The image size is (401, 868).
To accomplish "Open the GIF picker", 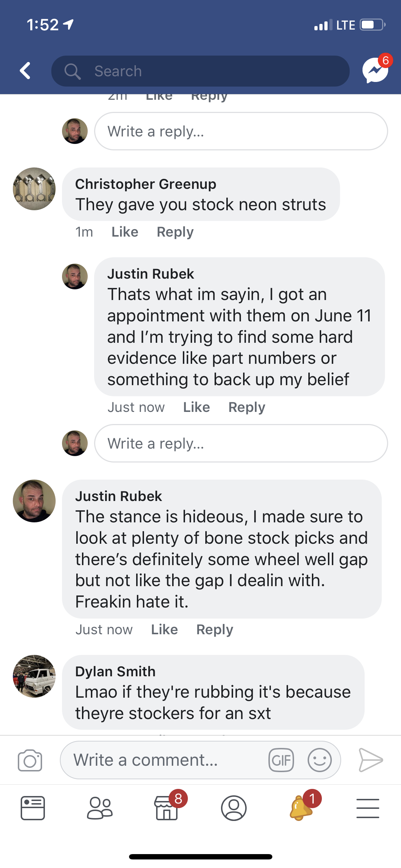I will [x=281, y=760].
